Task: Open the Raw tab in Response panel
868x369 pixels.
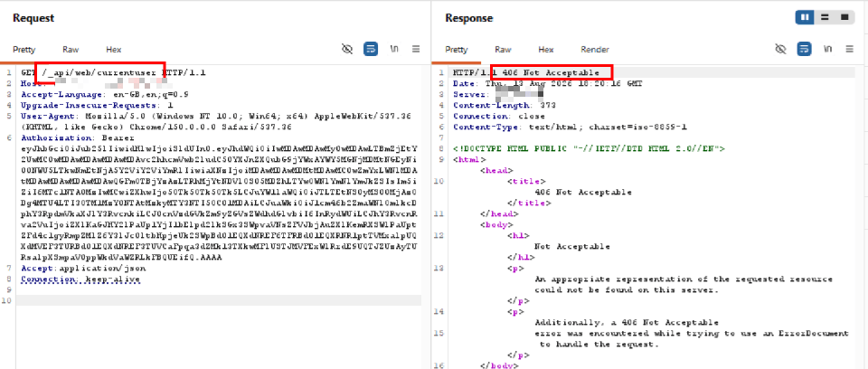Action: (x=503, y=50)
